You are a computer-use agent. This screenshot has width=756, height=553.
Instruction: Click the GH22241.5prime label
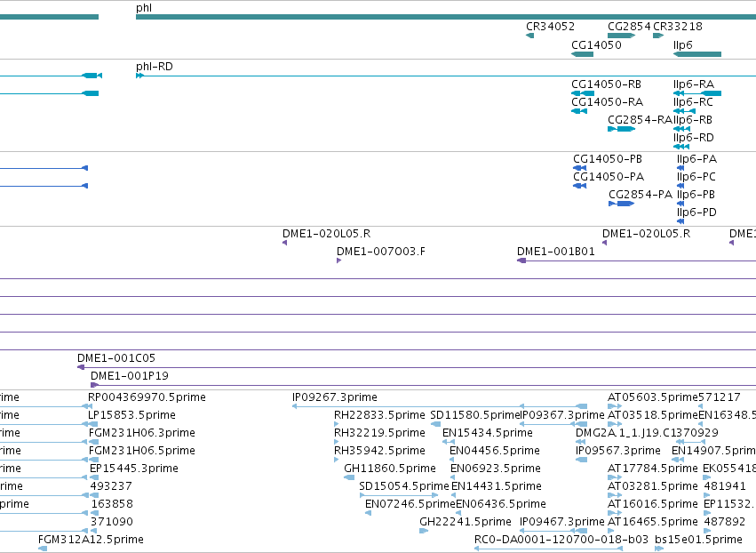(466, 522)
